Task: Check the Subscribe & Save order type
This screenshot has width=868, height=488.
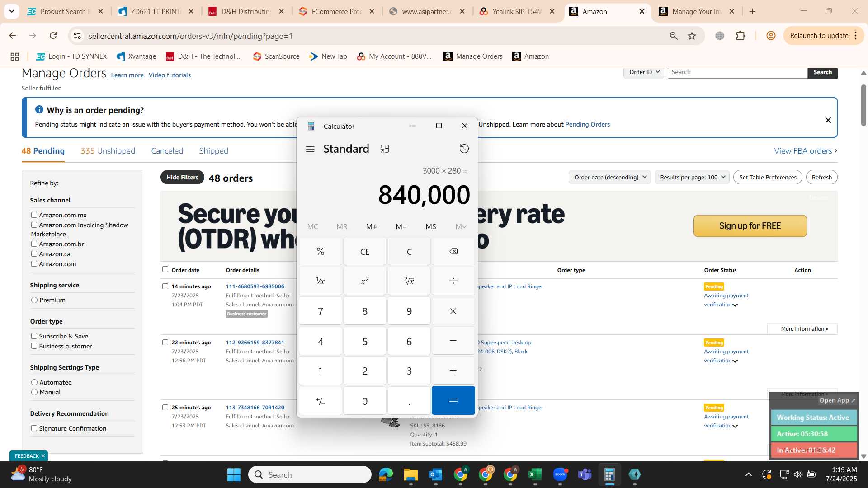Action: tap(34, 336)
